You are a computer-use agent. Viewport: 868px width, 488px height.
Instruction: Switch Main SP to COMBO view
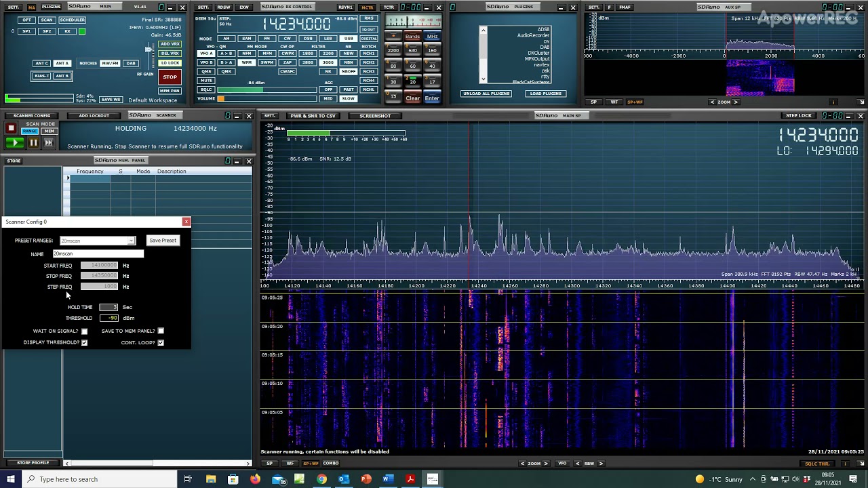pyautogui.click(x=330, y=464)
